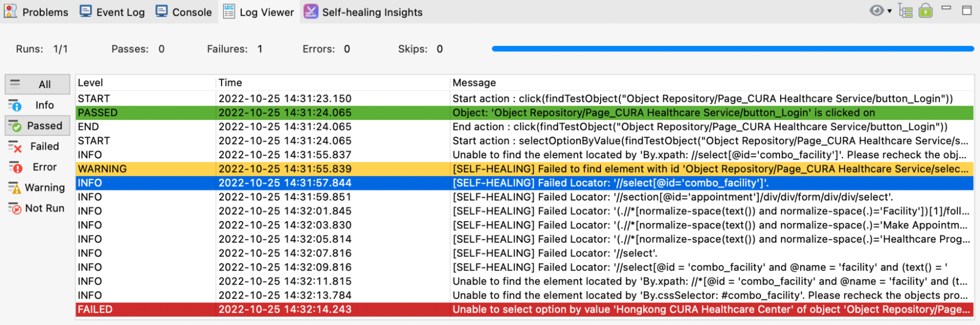Select the red FAILED log row
Viewport: 980px width, 325px height.
(x=525, y=309)
